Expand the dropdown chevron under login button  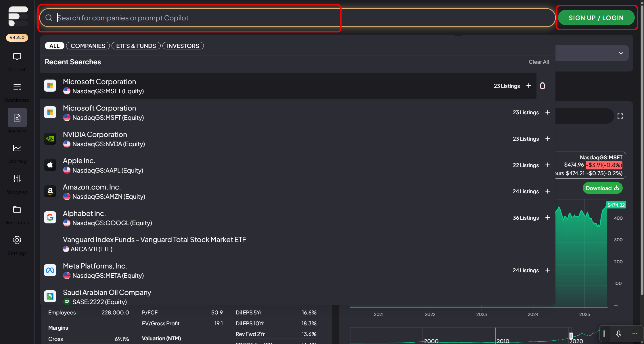(x=621, y=53)
